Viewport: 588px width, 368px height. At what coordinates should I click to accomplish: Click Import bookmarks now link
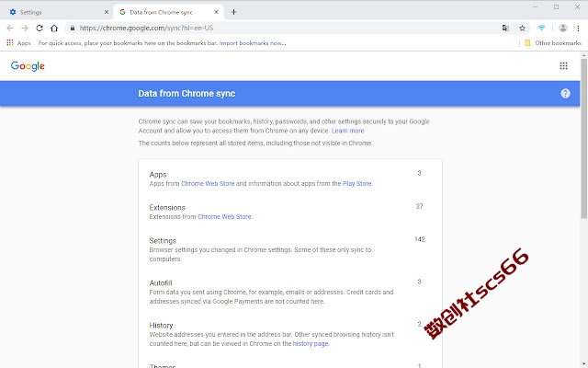tap(253, 43)
